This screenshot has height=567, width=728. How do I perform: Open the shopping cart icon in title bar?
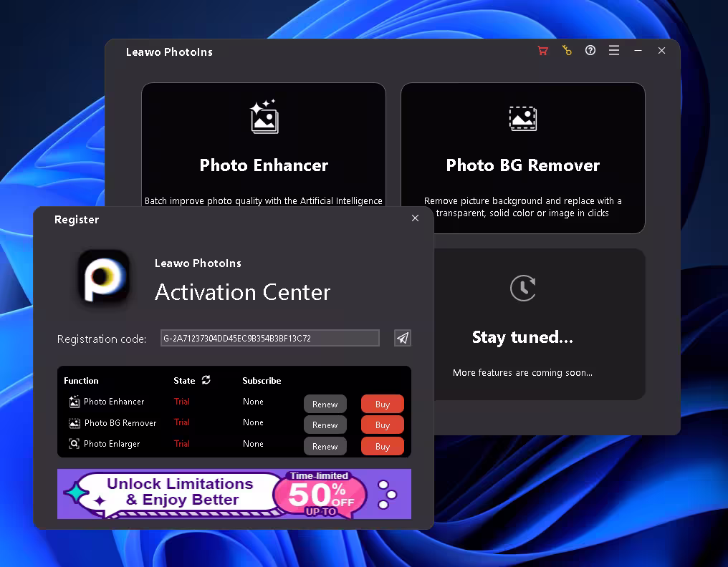[x=542, y=51]
